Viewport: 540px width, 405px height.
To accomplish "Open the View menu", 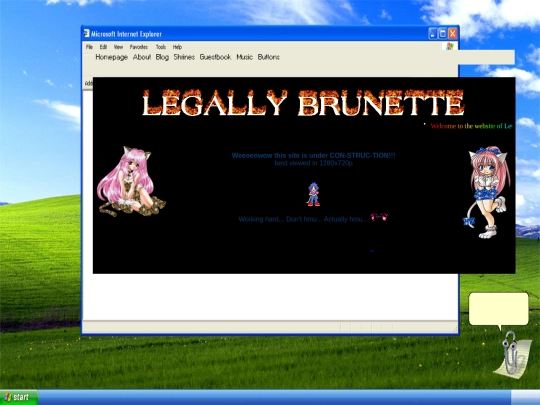I will (x=118, y=47).
